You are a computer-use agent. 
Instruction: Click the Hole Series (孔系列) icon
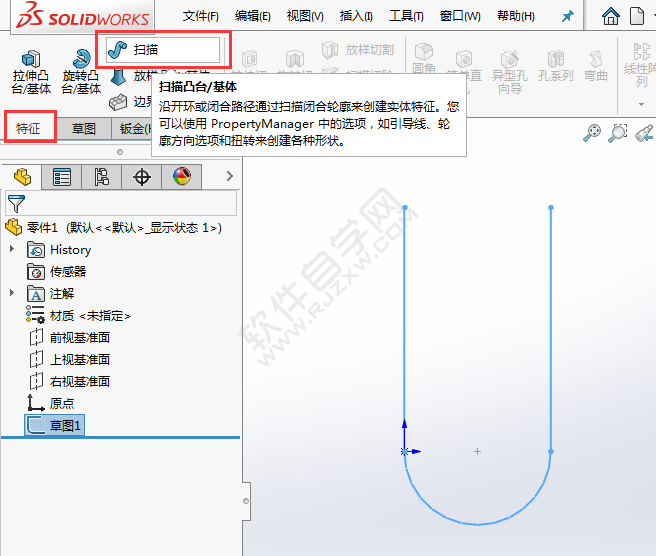(x=556, y=59)
